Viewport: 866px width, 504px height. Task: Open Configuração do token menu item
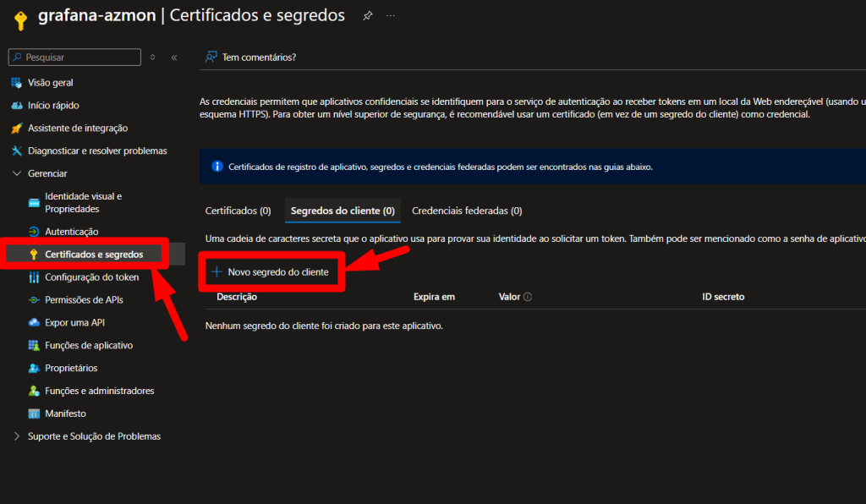(91, 277)
